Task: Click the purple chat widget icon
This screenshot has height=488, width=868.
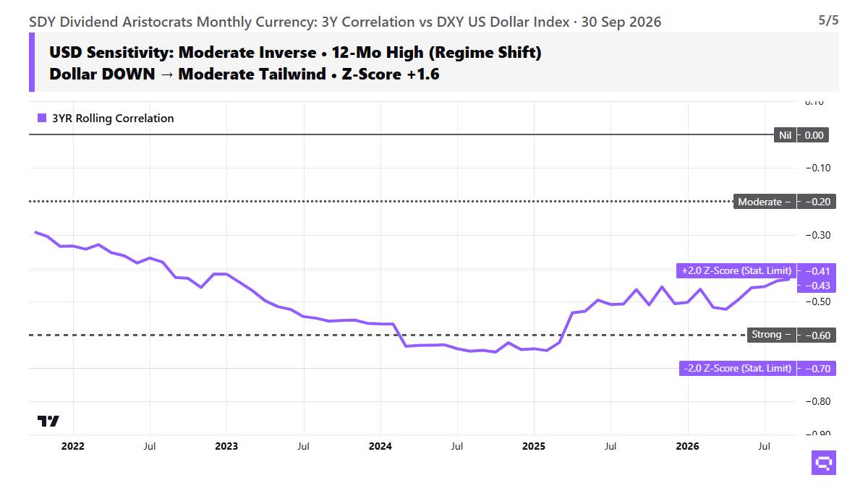Action: coord(822,461)
